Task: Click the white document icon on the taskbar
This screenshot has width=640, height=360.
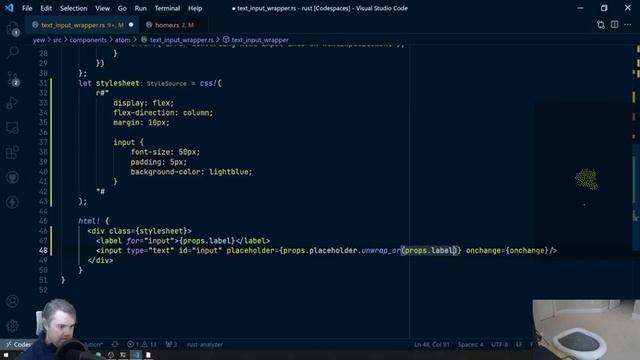Action: coord(148,355)
